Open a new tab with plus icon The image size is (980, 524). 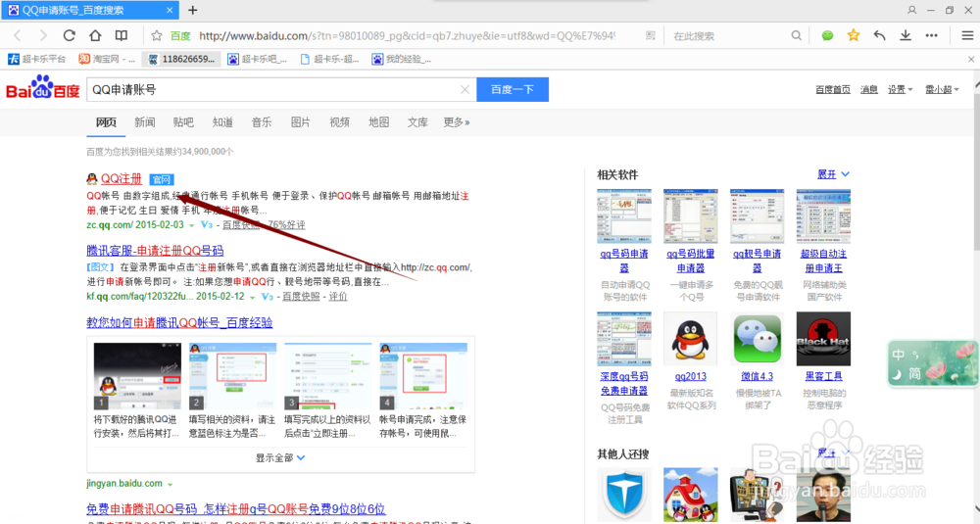pyautogui.click(x=192, y=10)
